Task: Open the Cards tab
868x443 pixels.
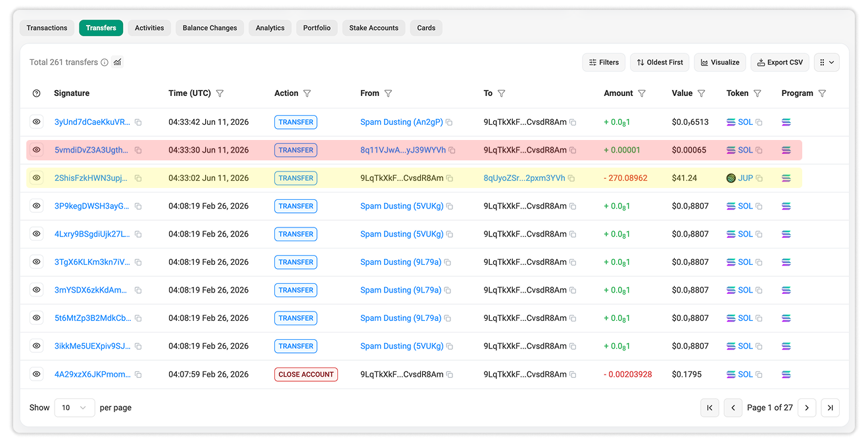Action: pos(426,28)
